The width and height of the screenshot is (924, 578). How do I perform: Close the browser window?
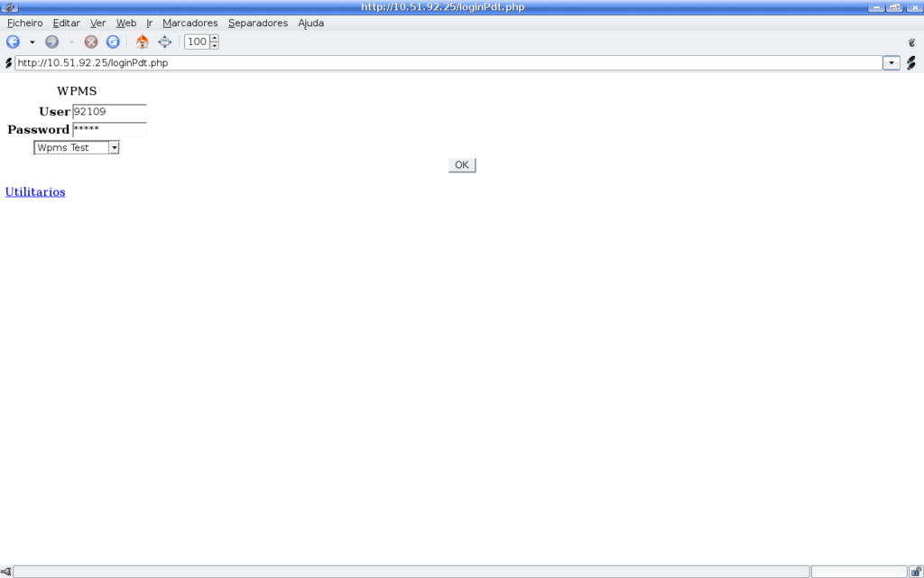click(x=913, y=7)
